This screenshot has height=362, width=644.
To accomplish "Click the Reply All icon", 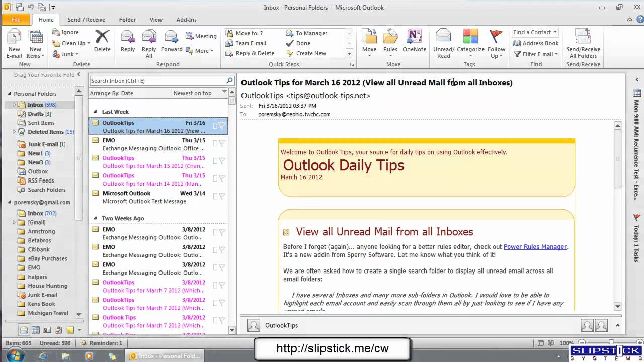I will pos(149,37).
